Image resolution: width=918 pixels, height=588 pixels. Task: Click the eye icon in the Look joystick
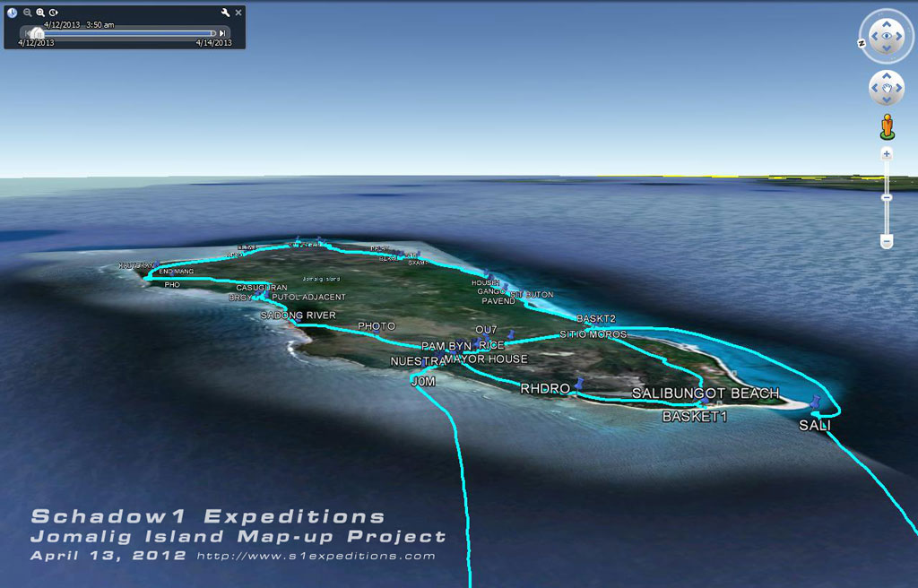click(886, 36)
